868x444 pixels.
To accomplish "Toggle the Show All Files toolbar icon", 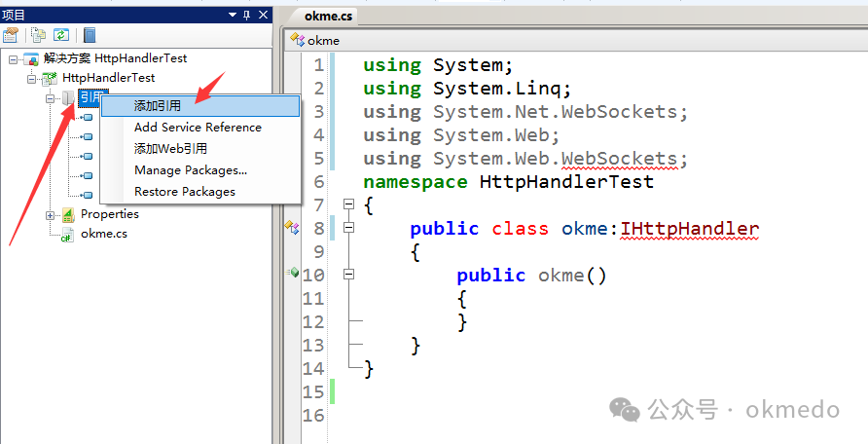I will [x=38, y=35].
